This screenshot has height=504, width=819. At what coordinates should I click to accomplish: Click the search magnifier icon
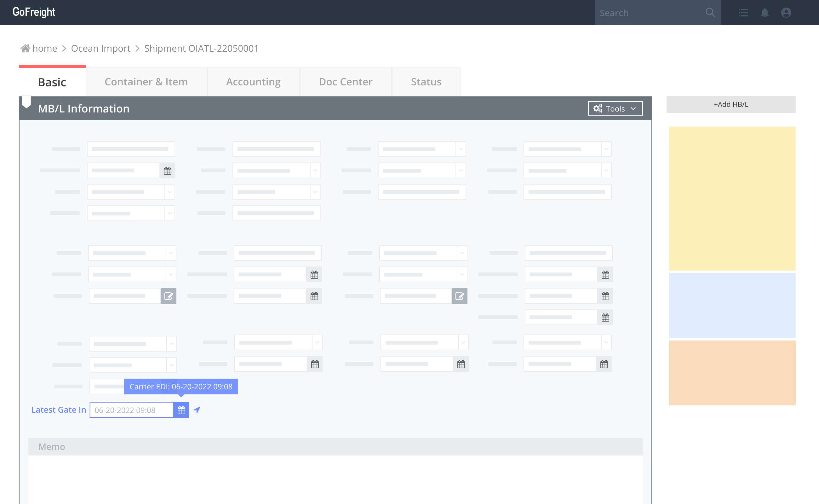pyautogui.click(x=710, y=13)
